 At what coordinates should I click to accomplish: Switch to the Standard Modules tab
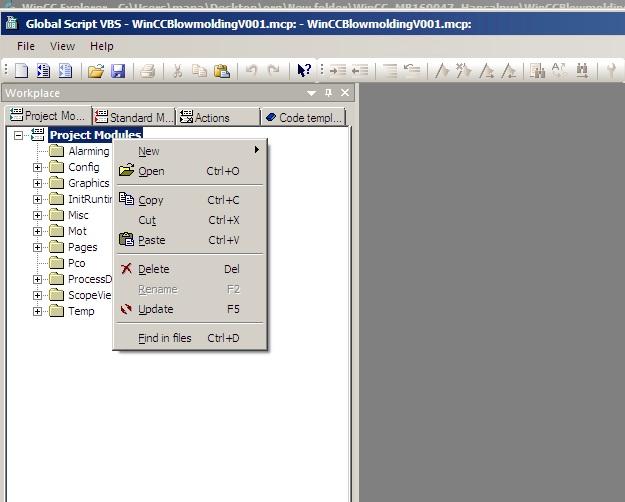134,117
